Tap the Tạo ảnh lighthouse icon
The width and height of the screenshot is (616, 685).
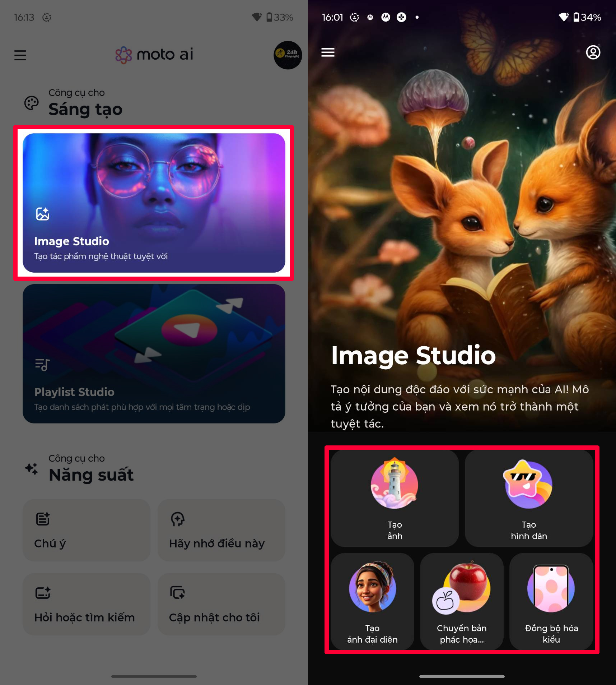394,483
